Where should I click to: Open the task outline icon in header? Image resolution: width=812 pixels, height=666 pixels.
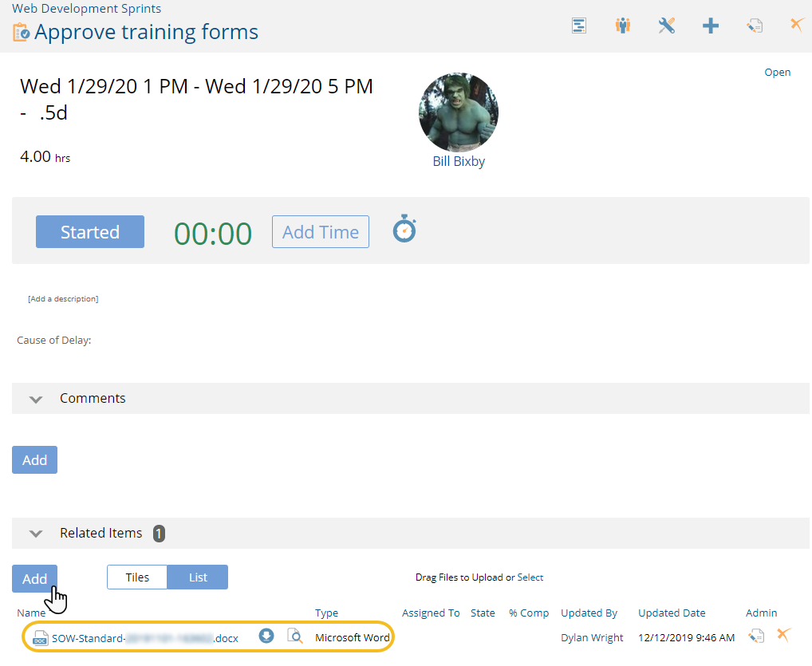pos(578,26)
